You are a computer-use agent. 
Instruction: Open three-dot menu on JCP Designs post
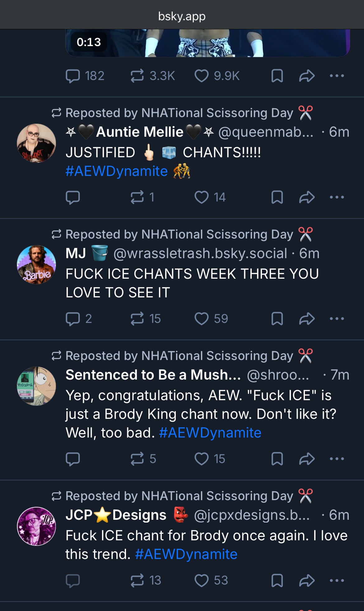pos(337,580)
